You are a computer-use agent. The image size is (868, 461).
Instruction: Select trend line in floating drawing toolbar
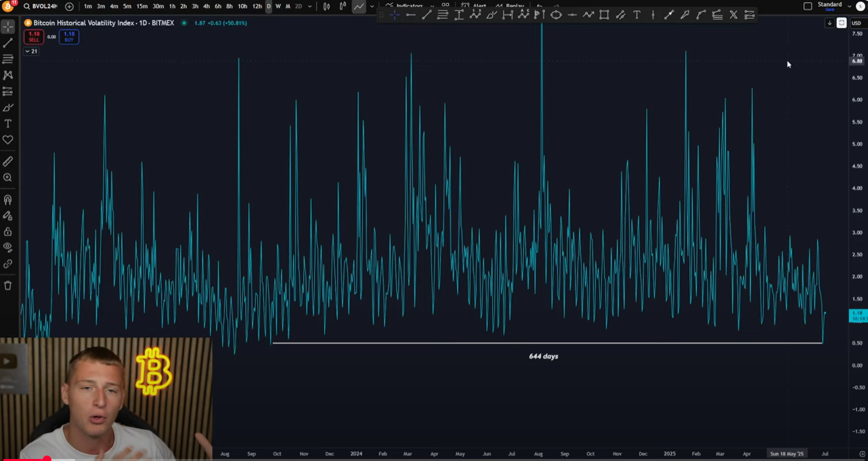tap(427, 15)
